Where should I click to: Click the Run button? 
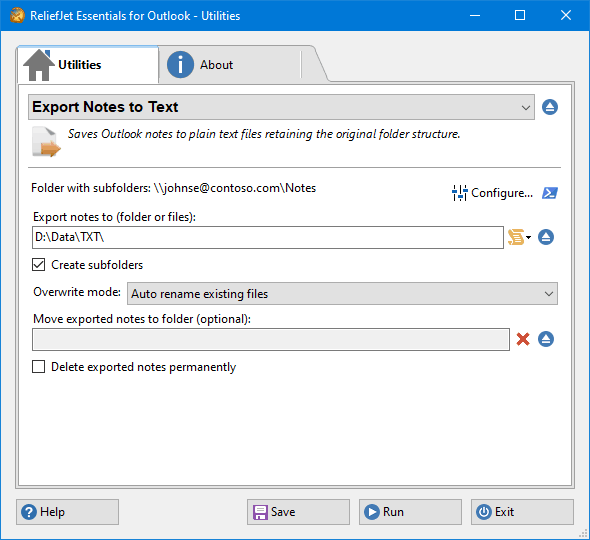[410, 512]
